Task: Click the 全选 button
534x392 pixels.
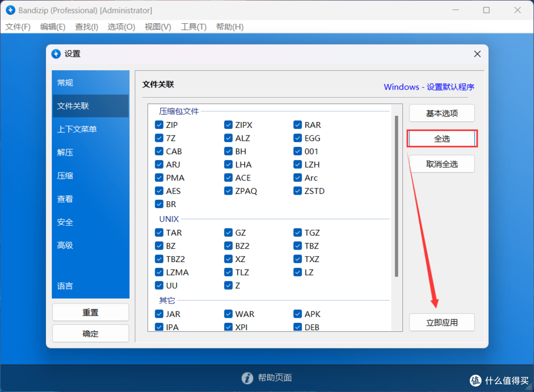Action: tap(442, 138)
